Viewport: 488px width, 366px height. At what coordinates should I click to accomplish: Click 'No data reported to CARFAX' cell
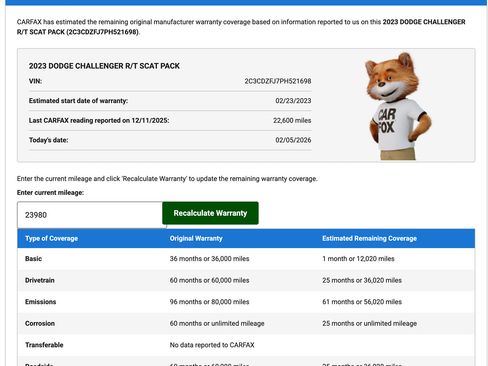pos(212,345)
